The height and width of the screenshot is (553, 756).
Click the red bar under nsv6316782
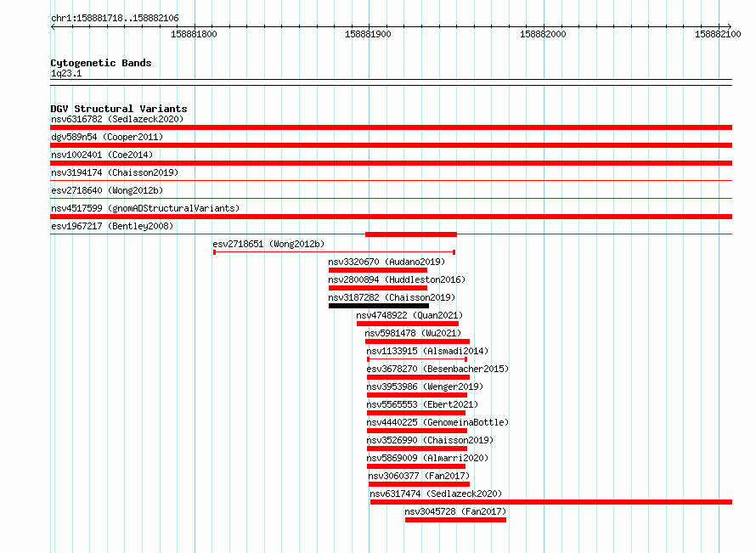coord(391,127)
